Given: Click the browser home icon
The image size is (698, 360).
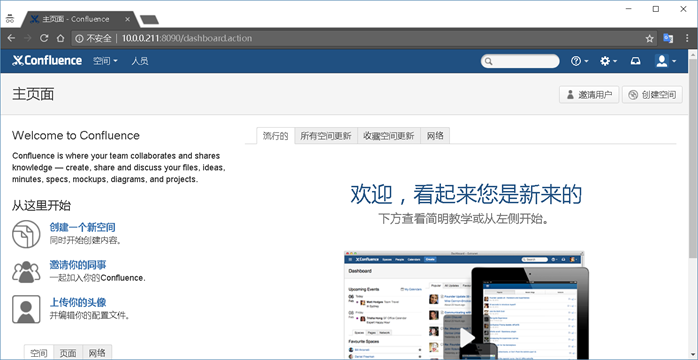Looking at the screenshot, I should [x=60, y=38].
